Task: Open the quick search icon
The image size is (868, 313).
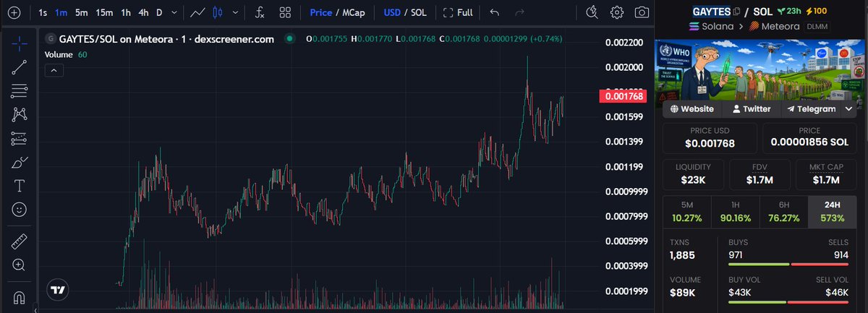Action: tap(592, 12)
